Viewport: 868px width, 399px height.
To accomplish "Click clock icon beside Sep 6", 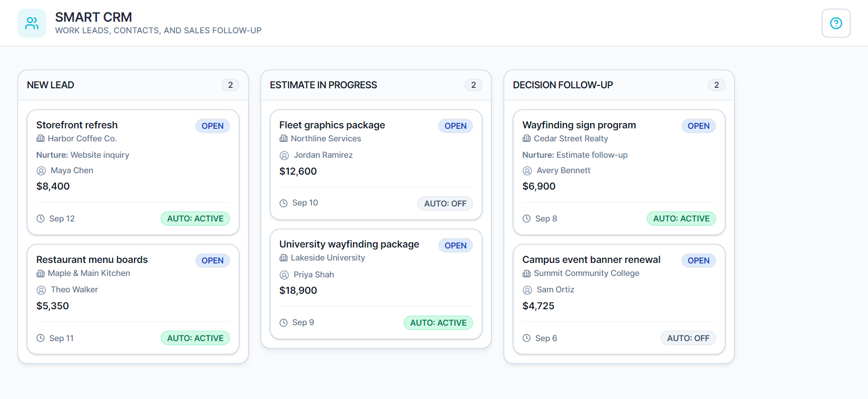I will pyautogui.click(x=527, y=338).
